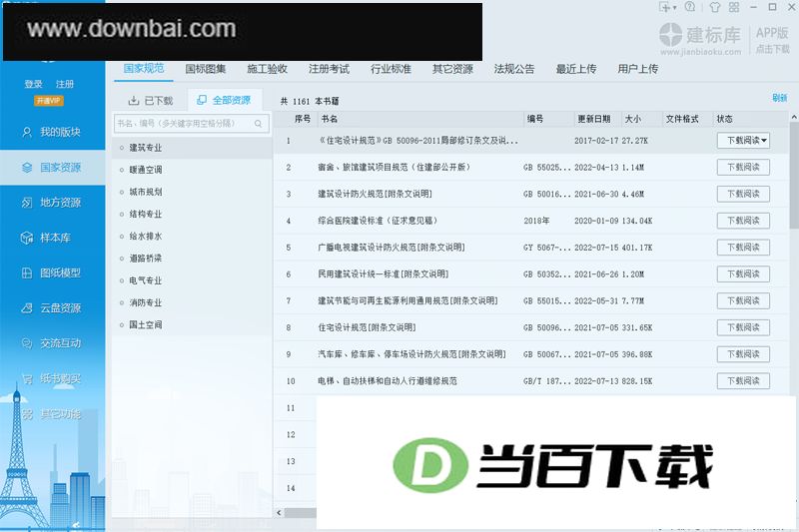Click the 建标库 logo

point(700,39)
